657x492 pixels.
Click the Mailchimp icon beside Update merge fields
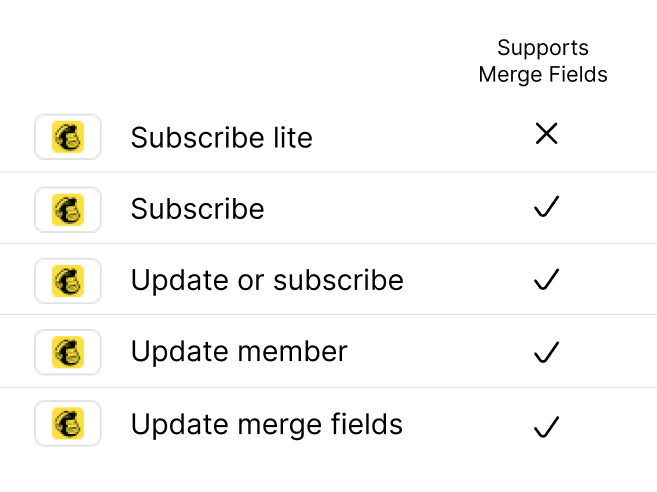point(68,424)
